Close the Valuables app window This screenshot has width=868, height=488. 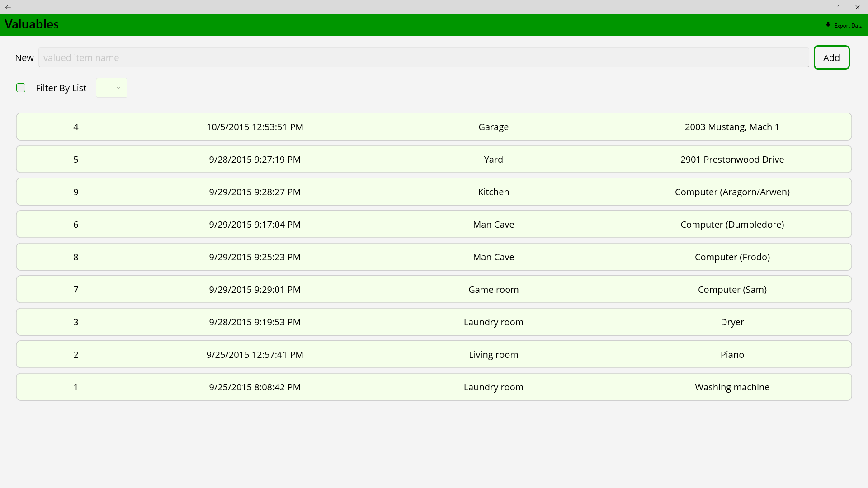858,7
